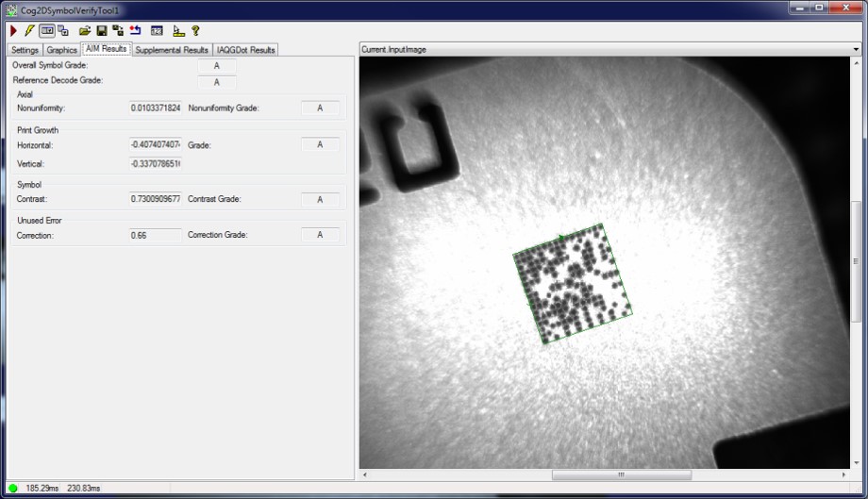
Task: Click the Correction Grade field
Action: click(x=320, y=235)
